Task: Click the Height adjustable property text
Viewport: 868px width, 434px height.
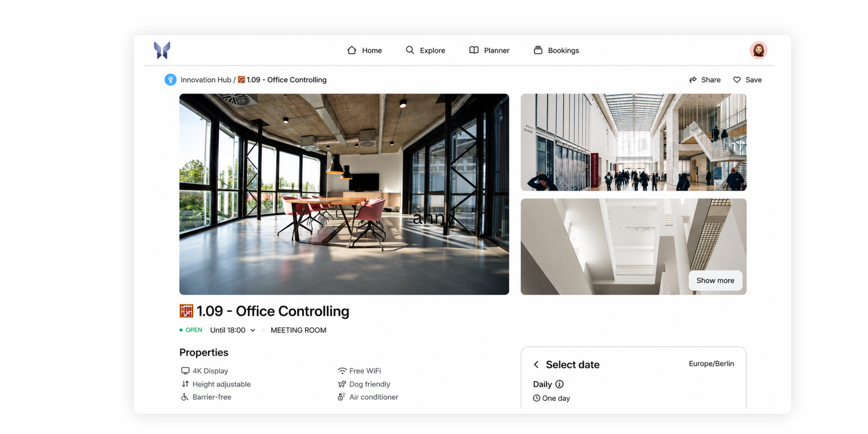Action: pos(222,384)
